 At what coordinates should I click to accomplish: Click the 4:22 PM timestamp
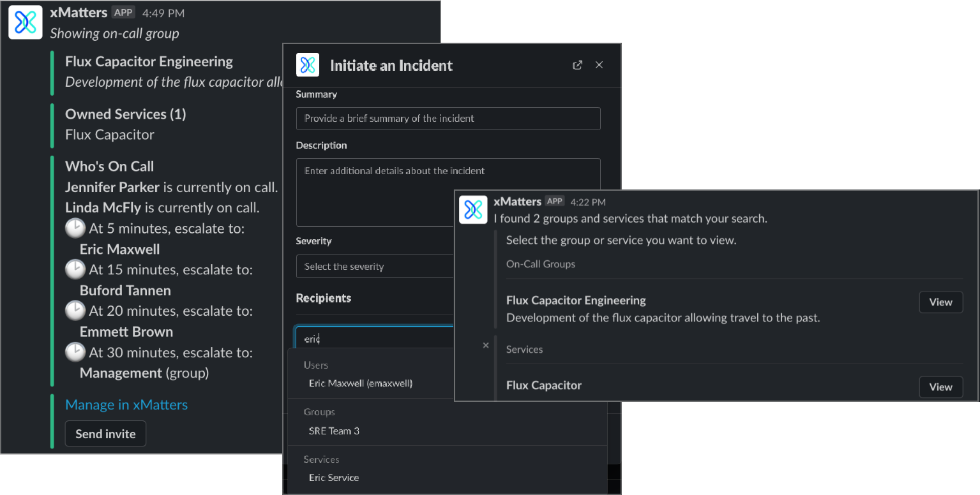coord(588,202)
